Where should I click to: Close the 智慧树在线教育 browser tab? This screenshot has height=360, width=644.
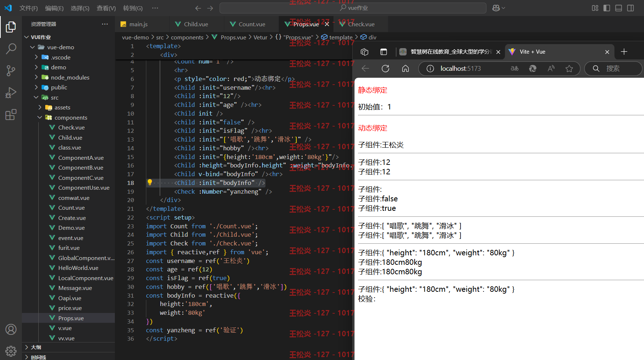pos(498,52)
